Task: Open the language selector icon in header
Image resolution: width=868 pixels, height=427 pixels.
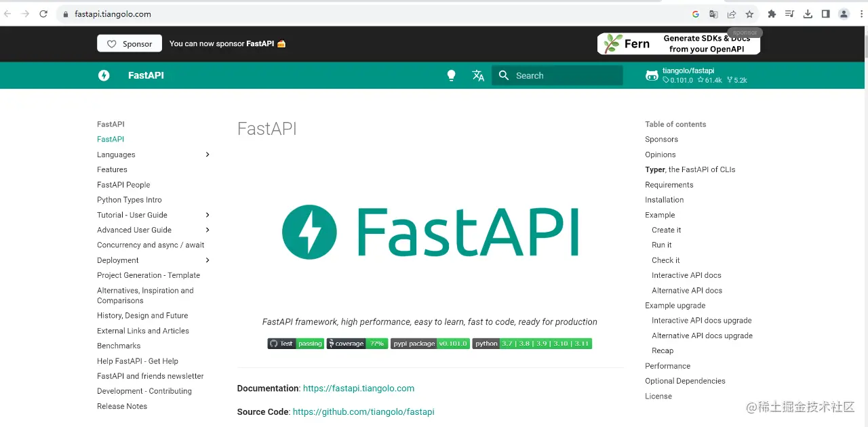Action: click(x=478, y=75)
